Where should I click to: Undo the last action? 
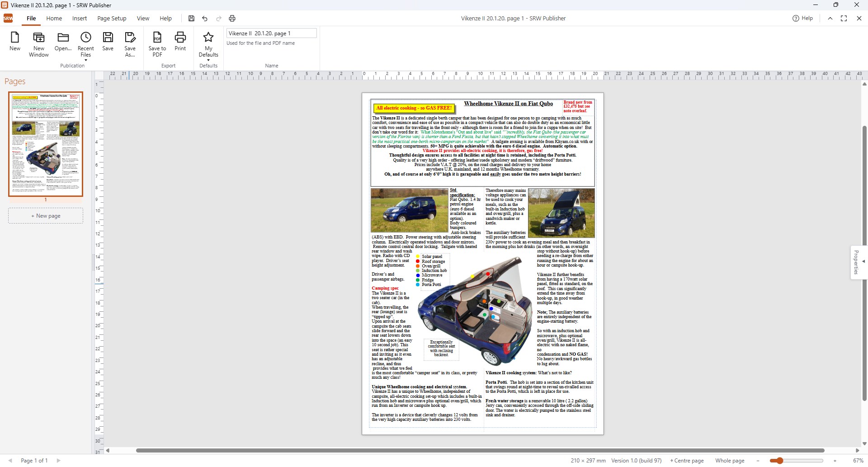[x=205, y=19]
